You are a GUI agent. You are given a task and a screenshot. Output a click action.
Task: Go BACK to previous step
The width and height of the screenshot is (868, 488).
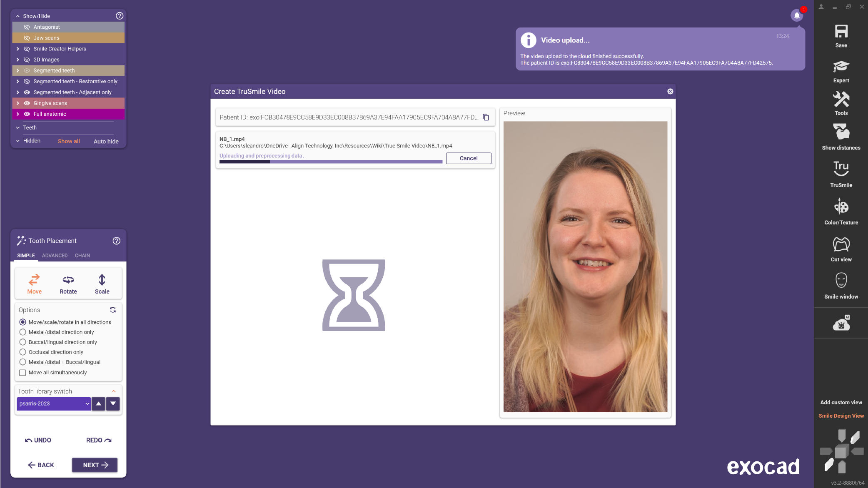coord(41,465)
